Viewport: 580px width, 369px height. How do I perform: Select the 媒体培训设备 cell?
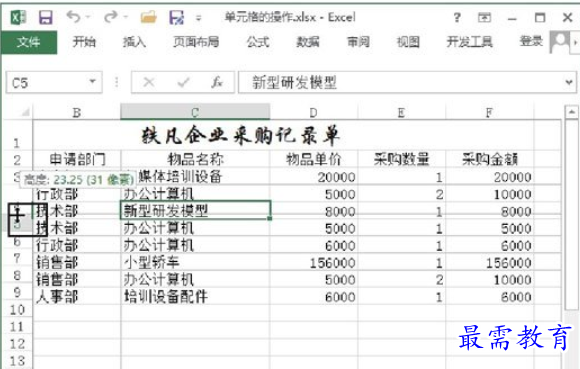pyautogui.click(x=195, y=176)
